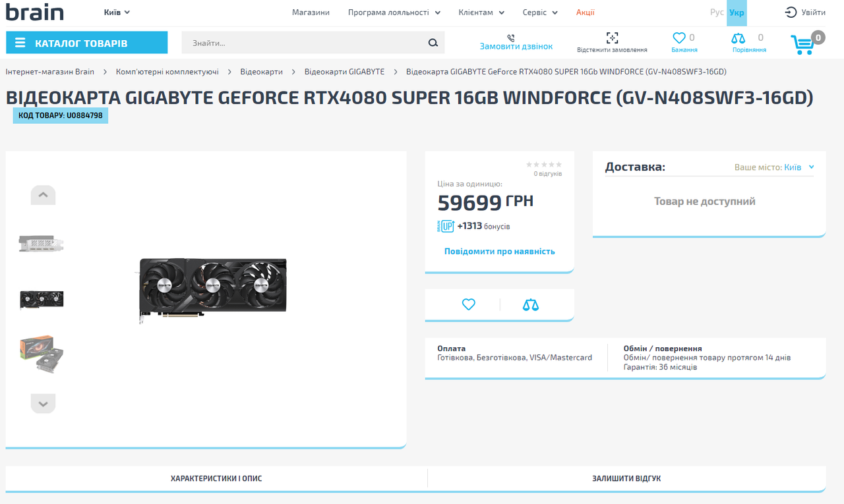The width and height of the screenshot is (844, 504).
Task: Go to Комп'ютерні комплектуючі breadcrumb
Action: pyautogui.click(x=167, y=71)
